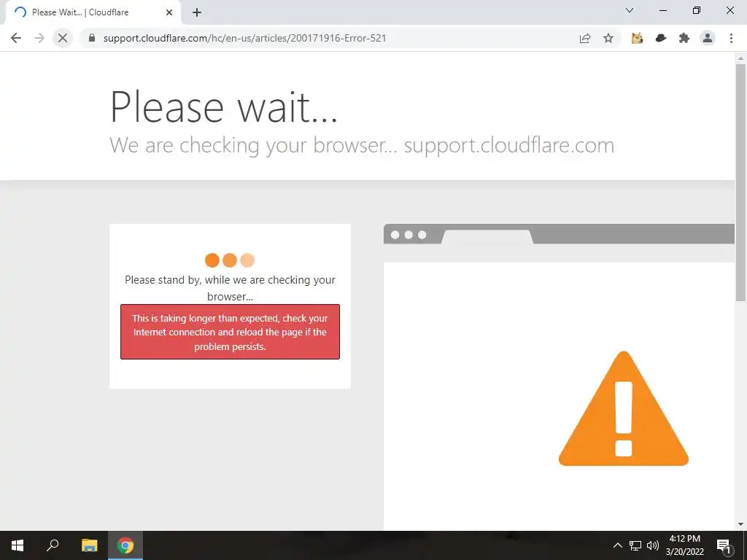Close the Chrome window
This screenshot has width=747, height=560.
tap(729, 10)
